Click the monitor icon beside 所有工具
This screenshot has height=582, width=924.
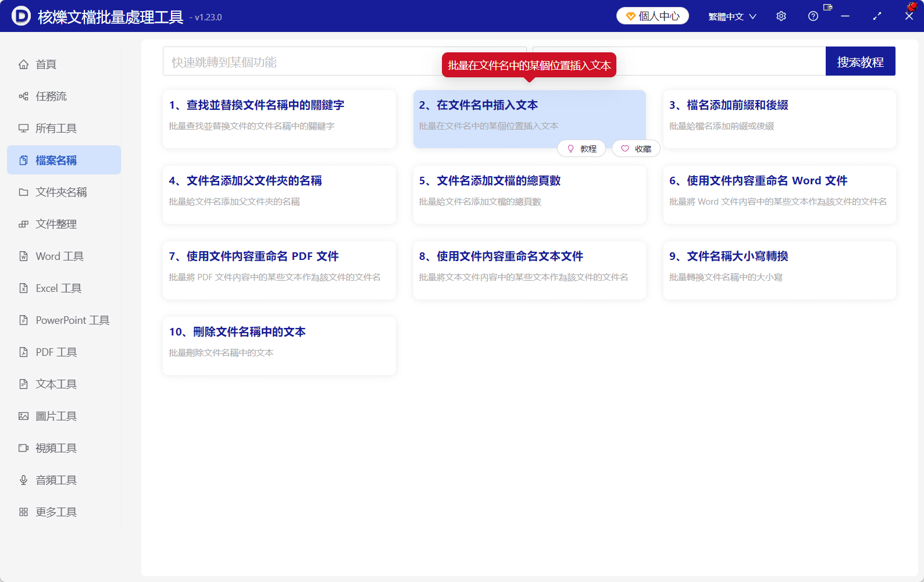(23, 128)
